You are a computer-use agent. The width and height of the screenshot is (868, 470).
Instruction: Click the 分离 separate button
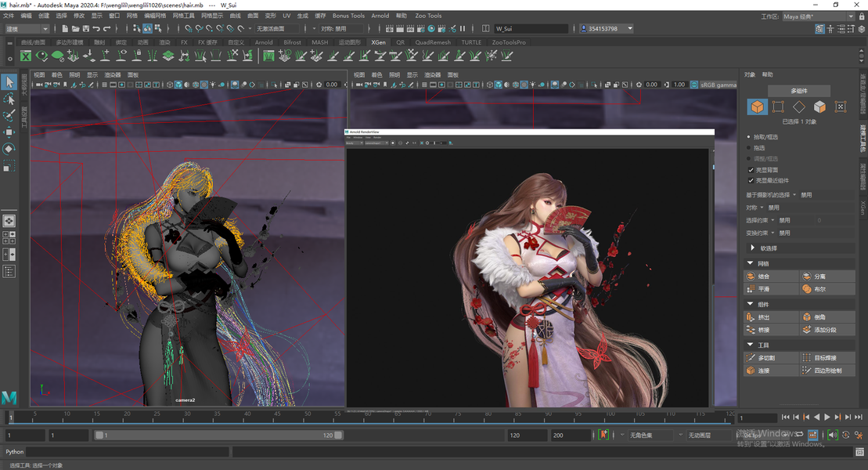tap(827, 276)
